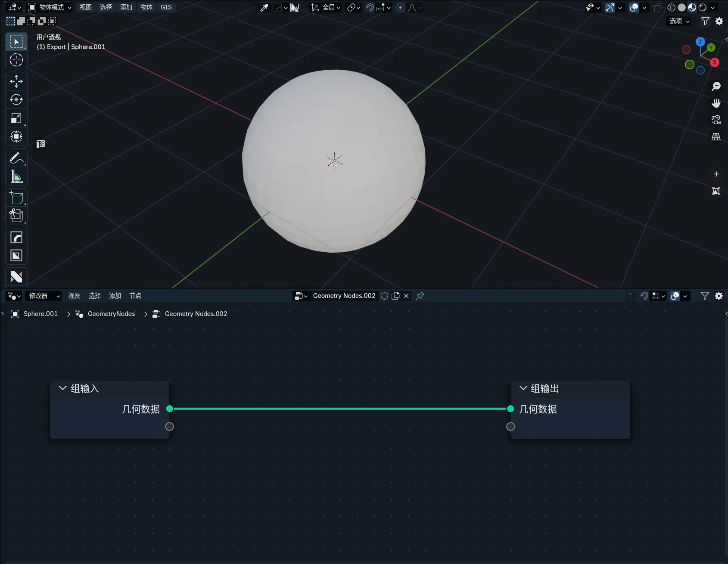Open the 节点 menu in node editor
This screenshot has width=728, height=564.
(x=135, y=296)
